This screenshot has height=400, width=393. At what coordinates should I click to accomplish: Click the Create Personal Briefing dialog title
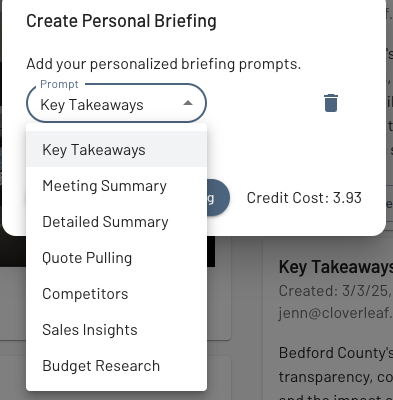point(121,21)
